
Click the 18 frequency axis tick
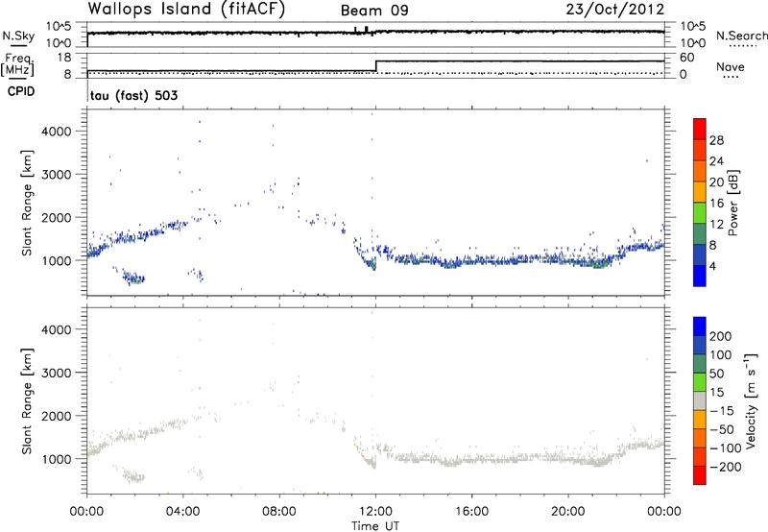tap(64, 58)
